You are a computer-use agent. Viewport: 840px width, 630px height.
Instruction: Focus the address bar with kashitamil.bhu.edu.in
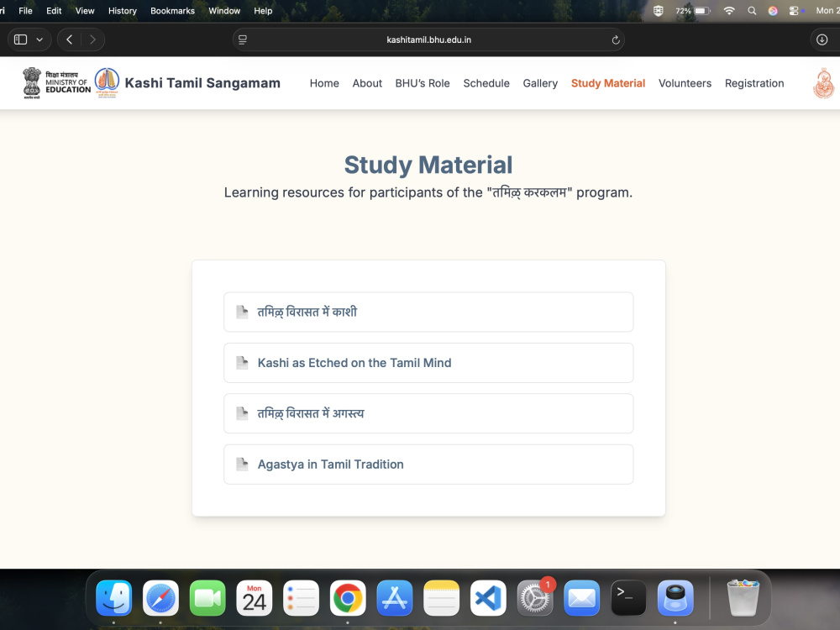(428, 39)
